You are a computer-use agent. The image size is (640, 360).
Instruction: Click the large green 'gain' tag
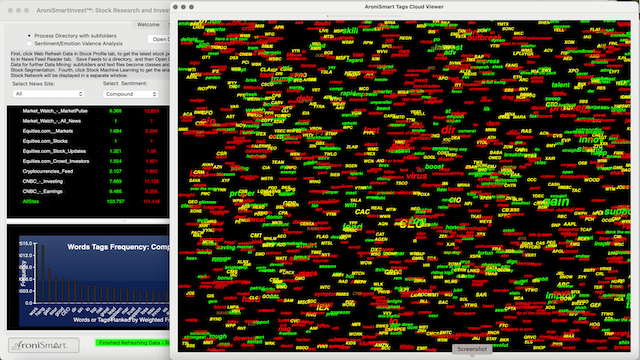point(556,202)
